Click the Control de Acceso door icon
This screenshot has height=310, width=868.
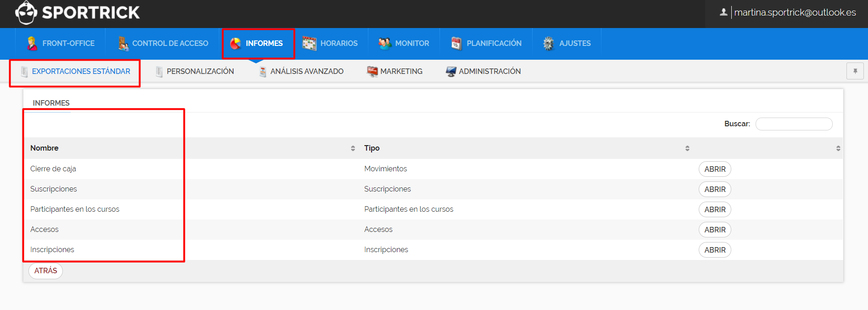123,43
